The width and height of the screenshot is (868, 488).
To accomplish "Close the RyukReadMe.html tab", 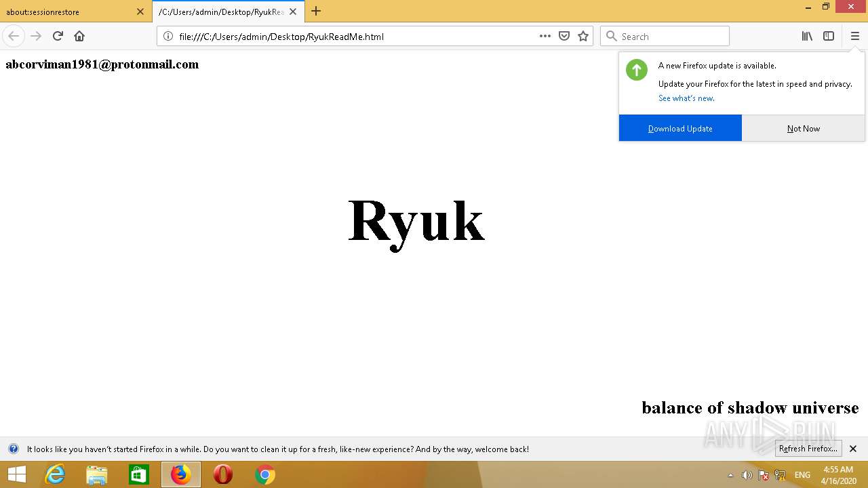I will [293, 12].
